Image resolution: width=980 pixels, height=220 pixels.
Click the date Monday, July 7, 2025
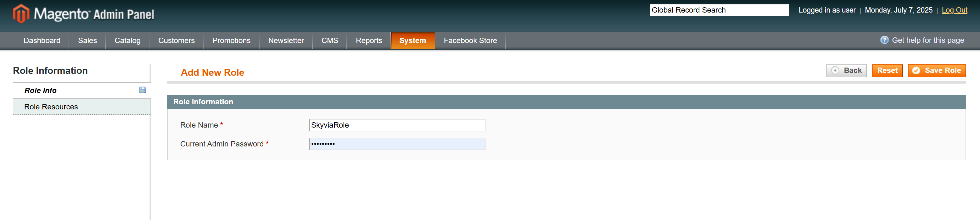[899, 10]
